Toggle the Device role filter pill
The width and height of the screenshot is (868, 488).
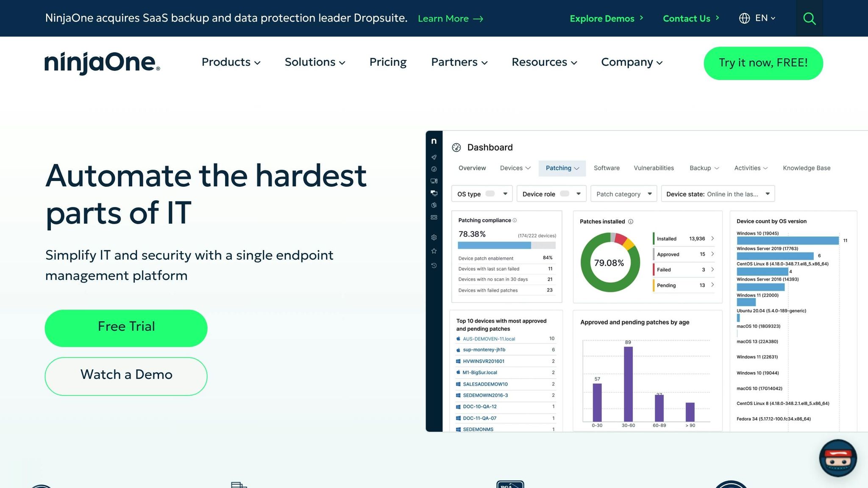tap(565, 194)
